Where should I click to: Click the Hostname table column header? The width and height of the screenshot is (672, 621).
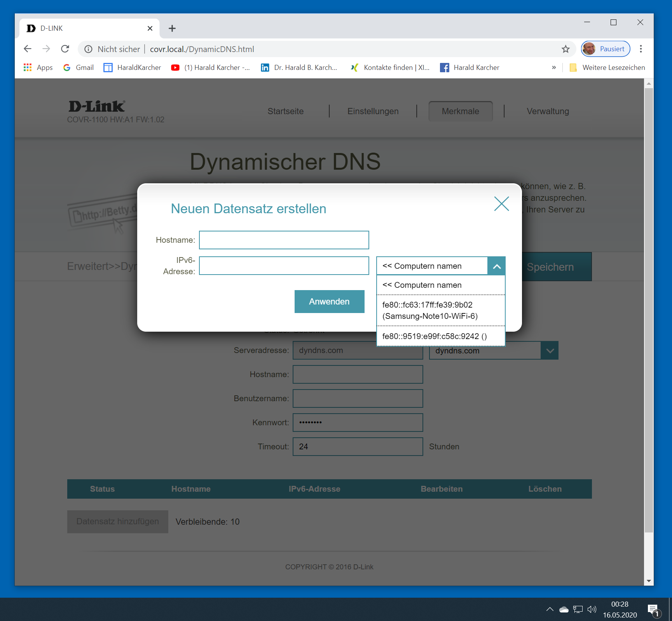(x=191, y=489)
